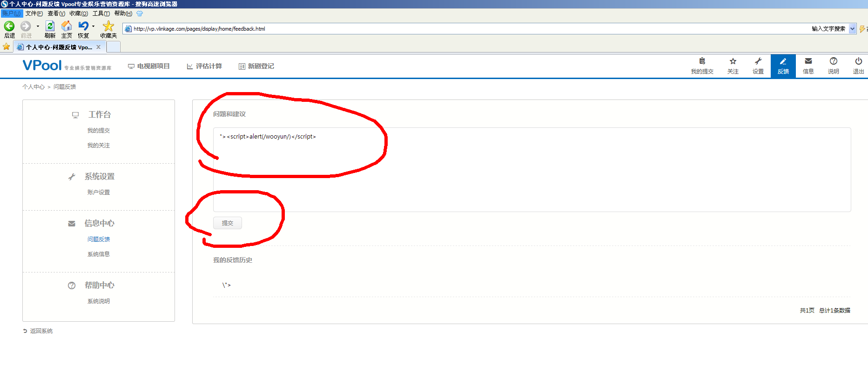The height and width of the screenshot is (385, 868).
Task: Open the 帮助(H) menu
Action: (123, 13)
